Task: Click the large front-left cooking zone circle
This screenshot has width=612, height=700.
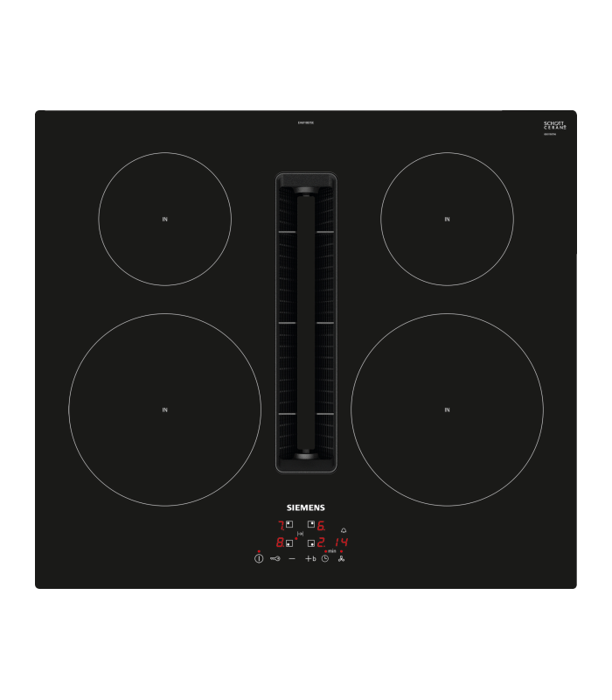Action: point(164,409)
